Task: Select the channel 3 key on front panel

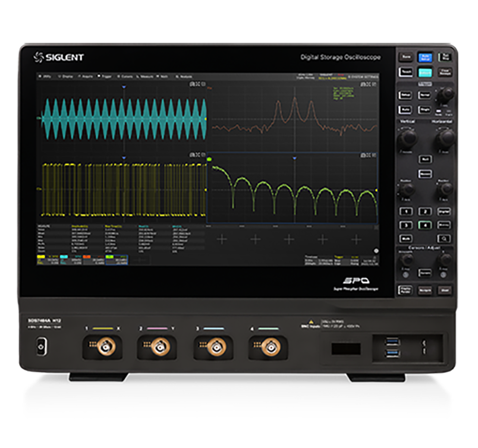Action: point(406,225)
